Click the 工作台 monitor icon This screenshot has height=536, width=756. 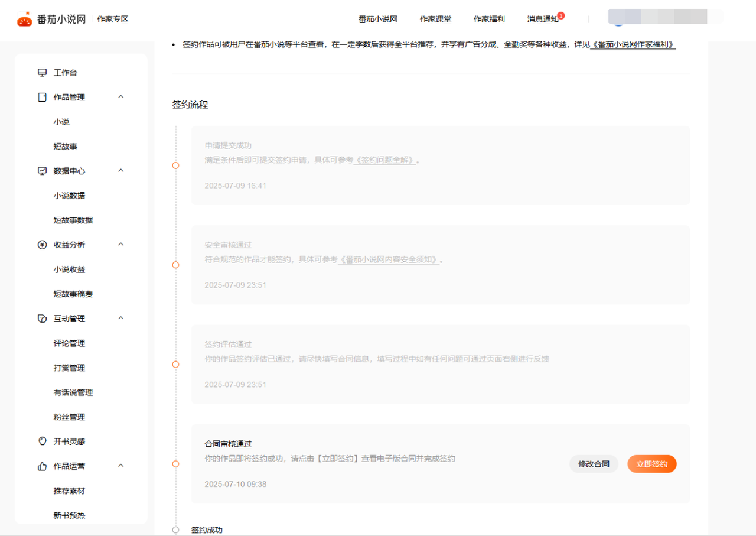[42, 73]
